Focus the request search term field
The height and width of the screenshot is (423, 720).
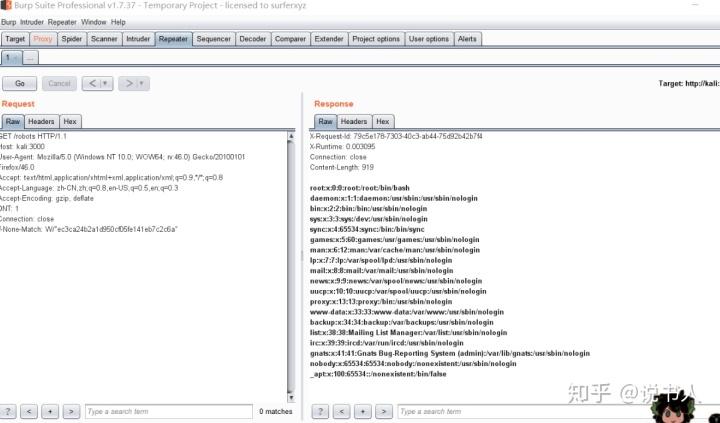169,412
